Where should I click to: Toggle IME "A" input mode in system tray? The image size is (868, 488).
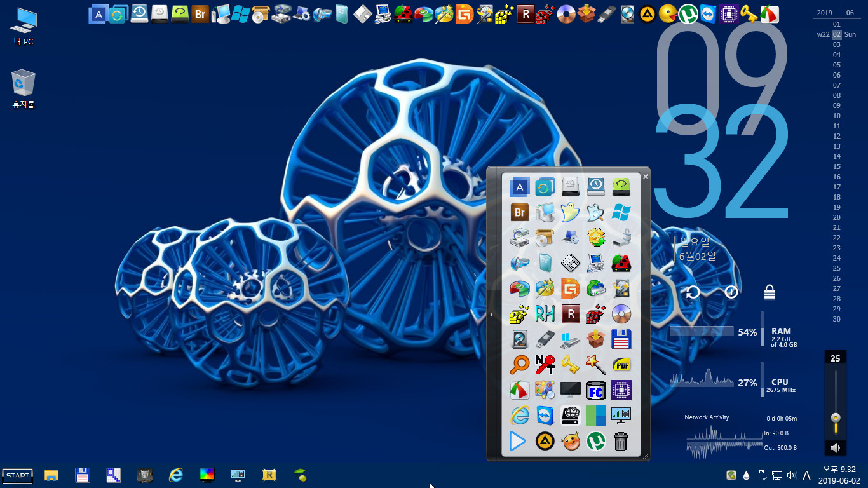(x=806, y=475)
